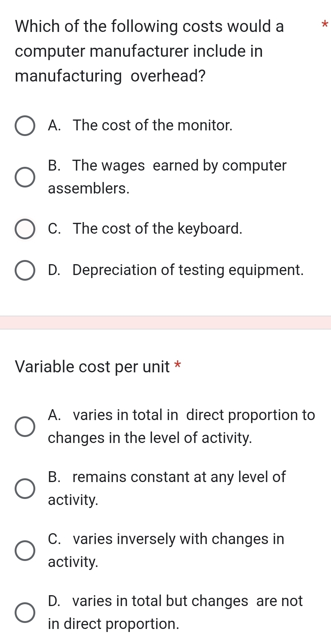Image resolution: width=331 pixels, height=644 pixels.
Task: Click the 'D. Depreciation of testing equipment.' label
Action: (176, 270)
